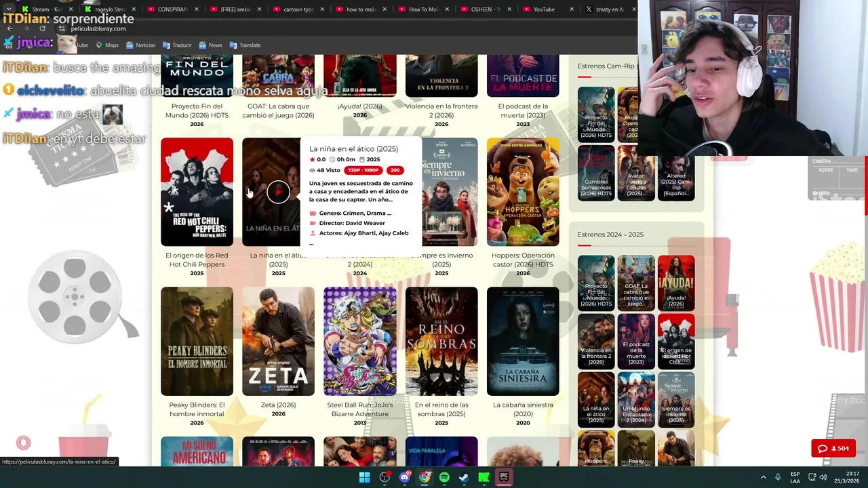This screenshot has height=488, width=868.
Task: Open volume control in system tray
Action: pos(823,477)
